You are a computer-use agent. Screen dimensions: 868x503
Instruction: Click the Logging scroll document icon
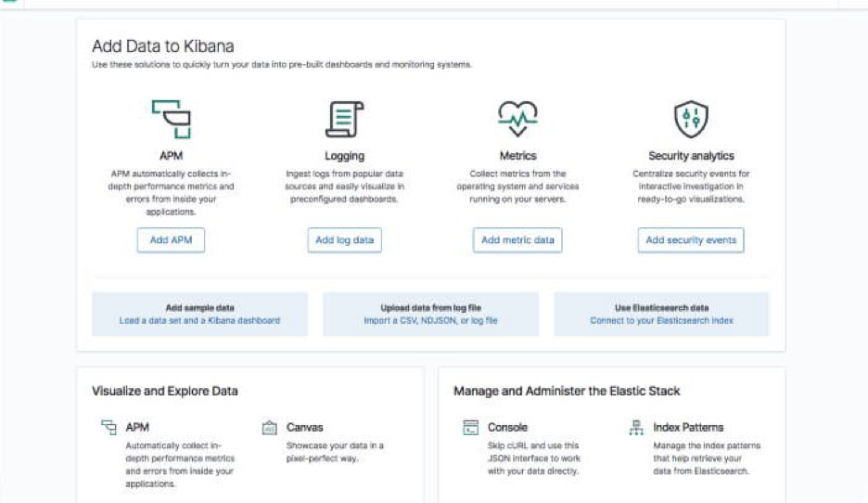[344, 119]
